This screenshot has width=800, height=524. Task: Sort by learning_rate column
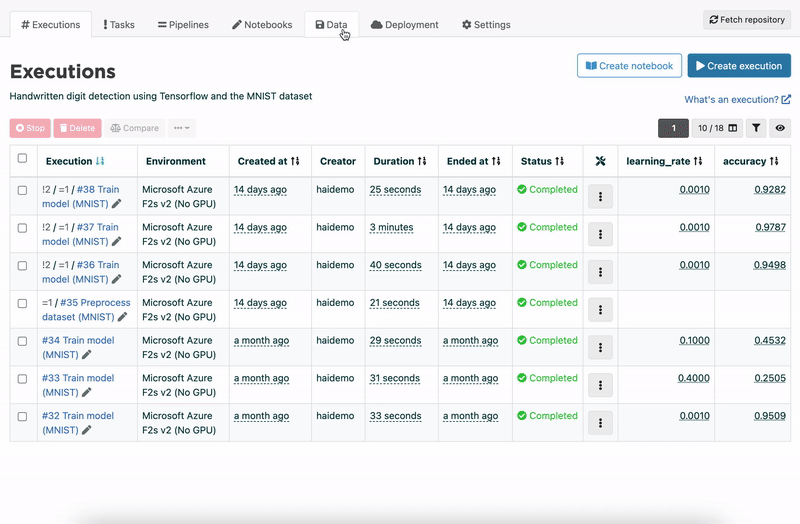click(664, 161)
